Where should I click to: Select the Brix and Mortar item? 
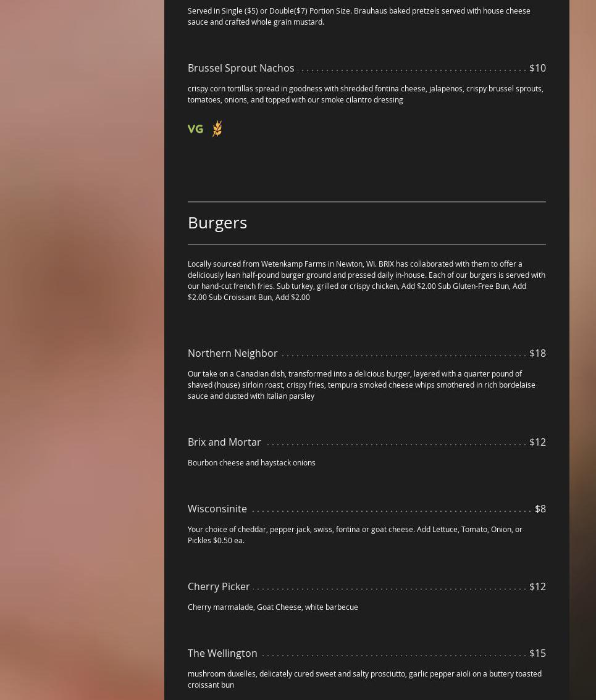click(x=224, y=442)
